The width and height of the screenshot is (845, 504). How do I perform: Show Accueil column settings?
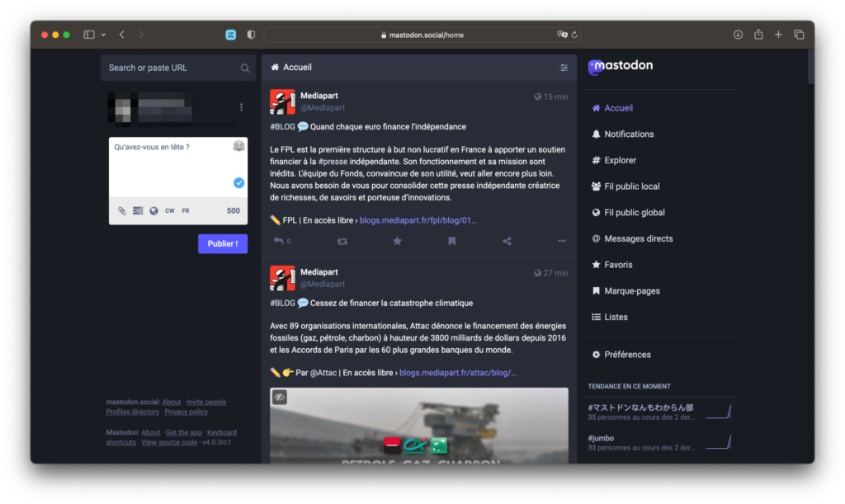click(564, 68)
